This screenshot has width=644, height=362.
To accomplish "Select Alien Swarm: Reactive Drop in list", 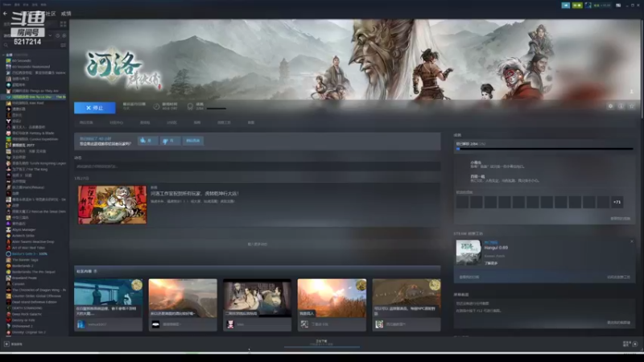I will (33, 242).
